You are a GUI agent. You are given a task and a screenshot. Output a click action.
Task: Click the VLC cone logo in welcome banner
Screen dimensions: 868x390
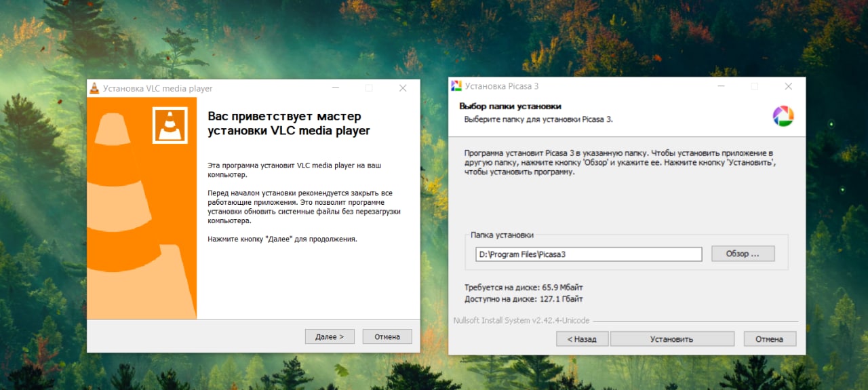tap(170, 125)
